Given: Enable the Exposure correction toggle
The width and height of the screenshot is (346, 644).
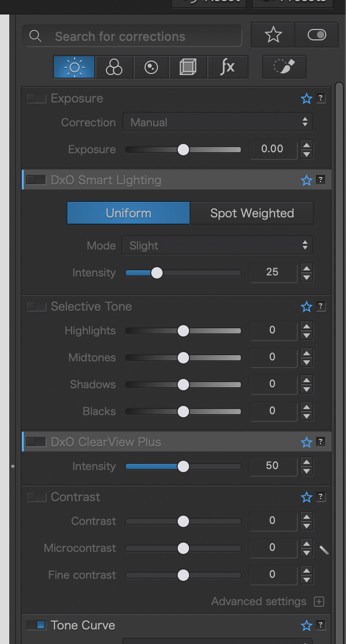Looking at the screenshot, I should point(36,98).
